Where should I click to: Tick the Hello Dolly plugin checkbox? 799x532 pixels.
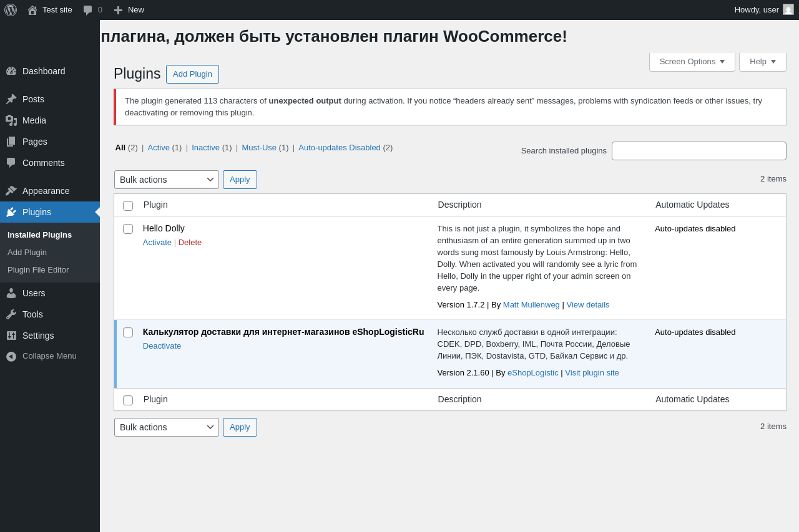click(128, 229)
